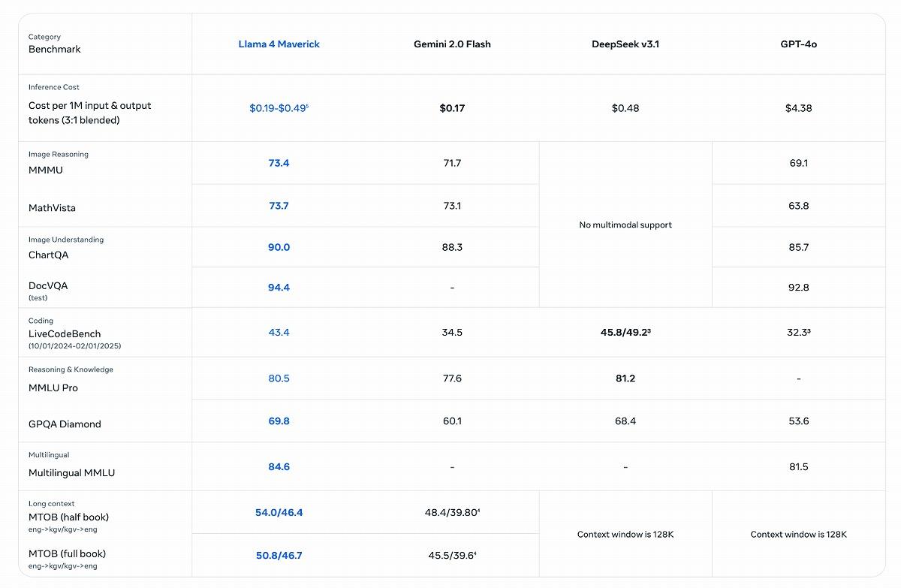Click the Llama MathVista score 73.7

click(279, 206)
